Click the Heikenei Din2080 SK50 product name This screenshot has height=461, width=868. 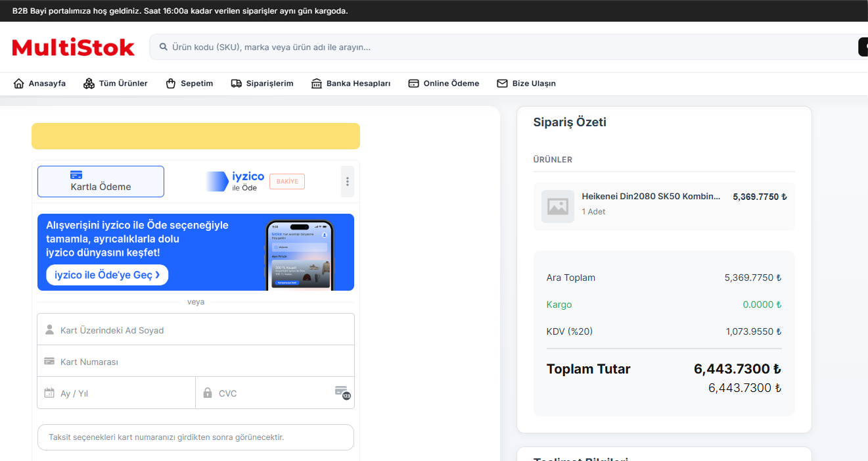point(651,196)
